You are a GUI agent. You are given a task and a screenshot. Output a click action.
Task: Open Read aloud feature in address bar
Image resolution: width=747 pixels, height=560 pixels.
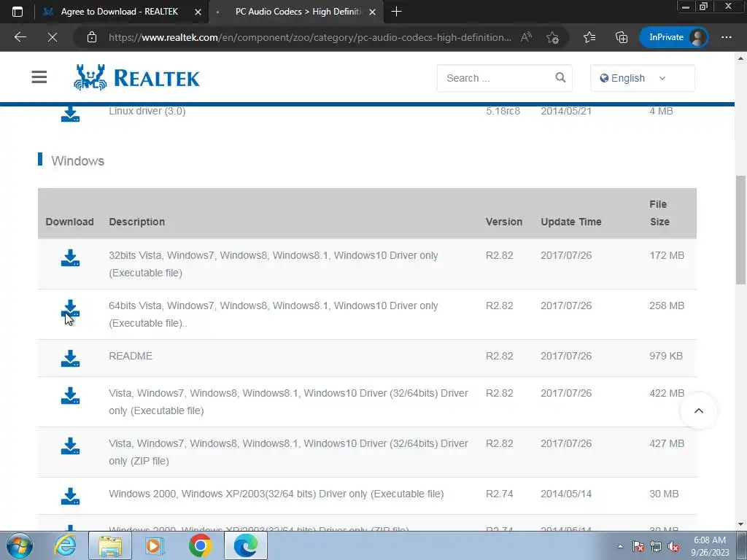coord(526,37)
